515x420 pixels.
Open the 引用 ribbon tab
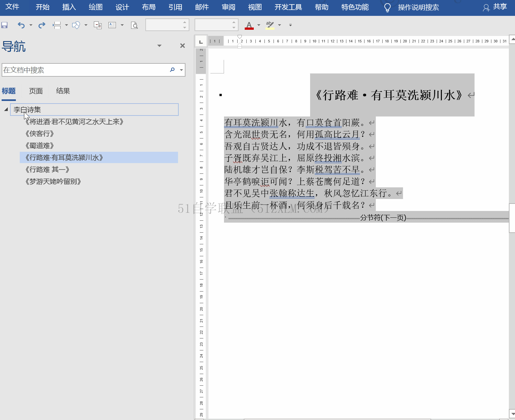[175, 7]
